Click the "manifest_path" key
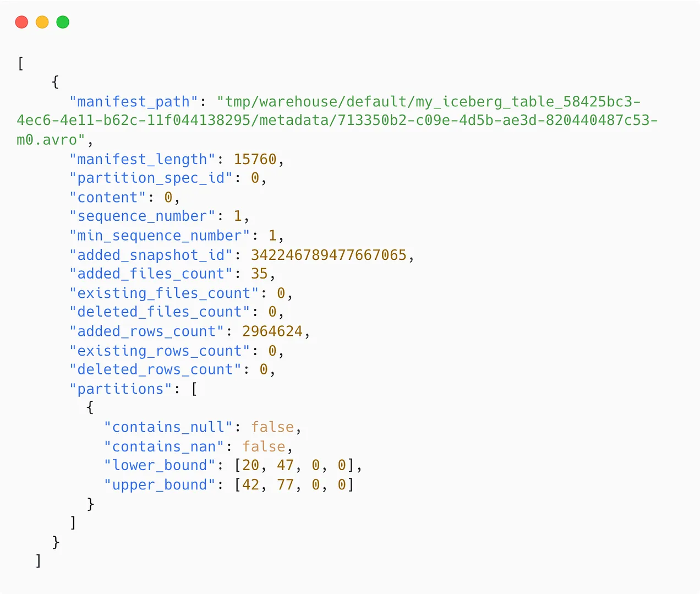The width and height of the screenshot is (700, 594). tap(134, 102)
